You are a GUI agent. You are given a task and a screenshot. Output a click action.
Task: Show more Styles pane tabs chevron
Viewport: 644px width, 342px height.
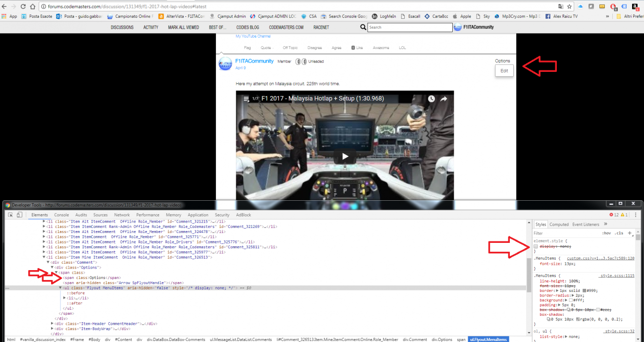pos(606,224)
